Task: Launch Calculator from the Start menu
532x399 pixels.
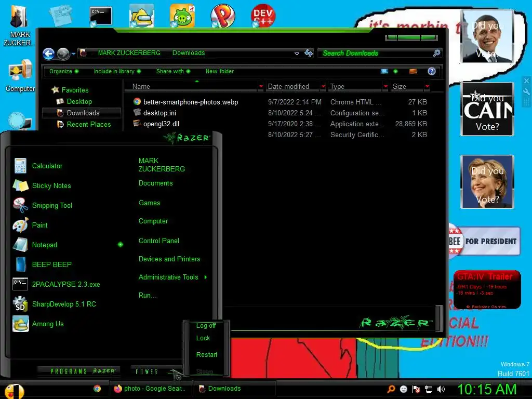Action: [47, 166]
